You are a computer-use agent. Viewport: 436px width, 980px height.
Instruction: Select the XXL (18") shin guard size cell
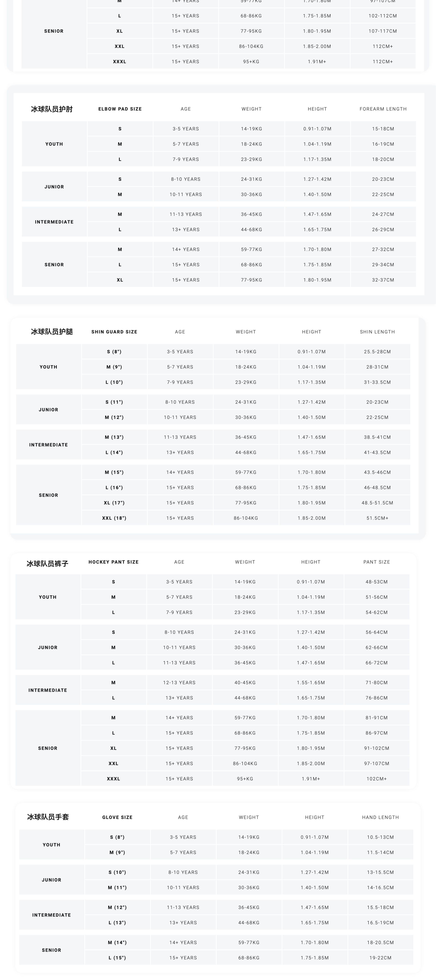(114, 518)
